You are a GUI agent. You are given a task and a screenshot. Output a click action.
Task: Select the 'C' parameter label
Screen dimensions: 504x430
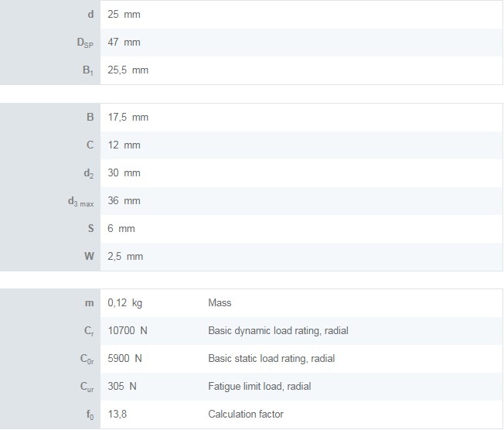coord(90,145)
